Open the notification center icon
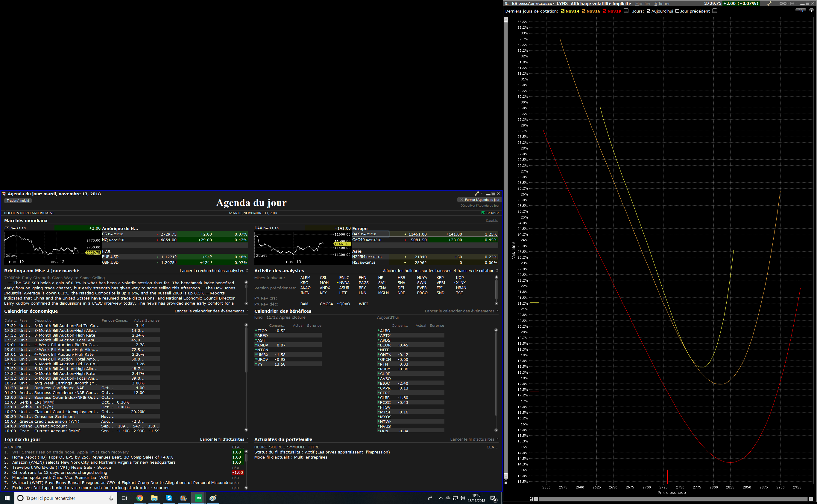Viewport: 817px width, 504px height. coord(493,498)
